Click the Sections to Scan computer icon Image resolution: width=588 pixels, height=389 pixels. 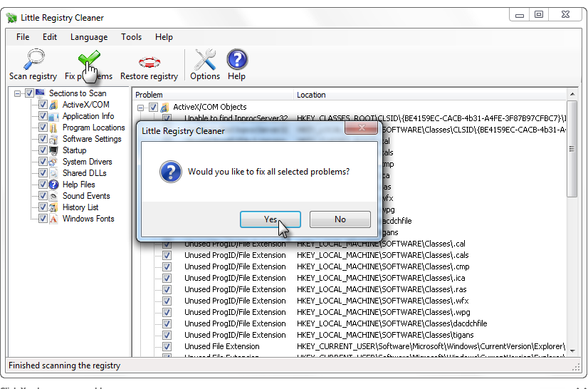(41, 93)
